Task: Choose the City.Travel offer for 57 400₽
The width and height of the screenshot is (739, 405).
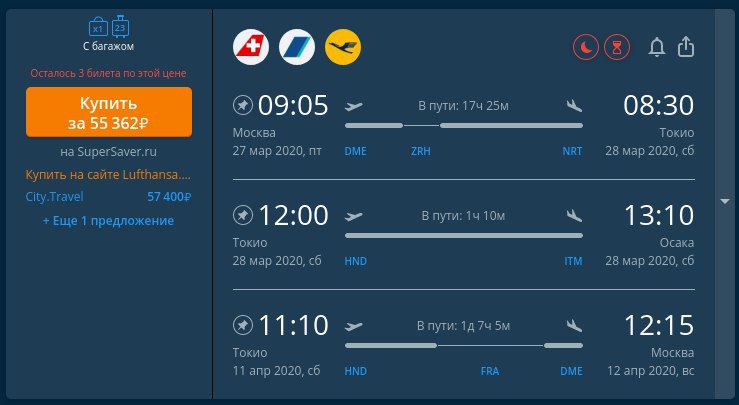Action: [108, 197]
